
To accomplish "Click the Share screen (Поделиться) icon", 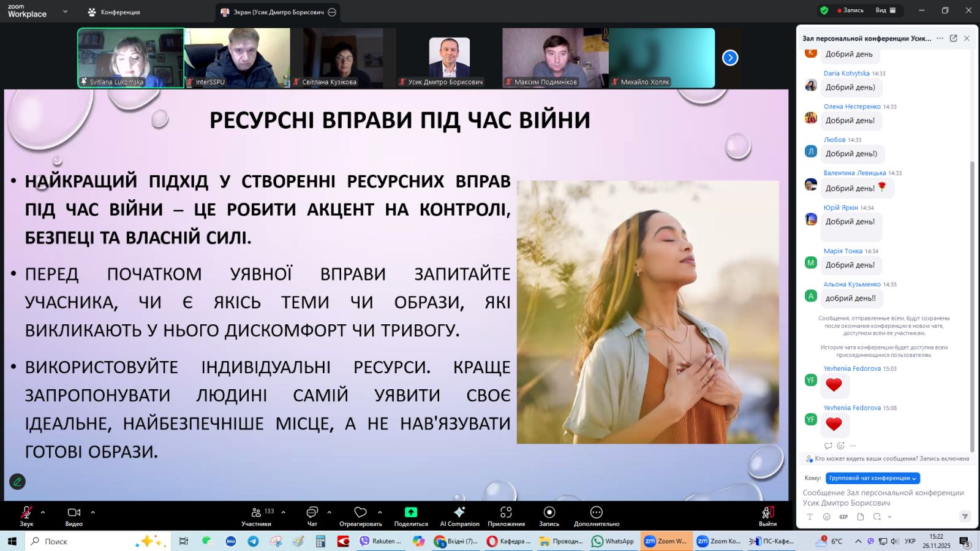I will (x=411, y=512).
